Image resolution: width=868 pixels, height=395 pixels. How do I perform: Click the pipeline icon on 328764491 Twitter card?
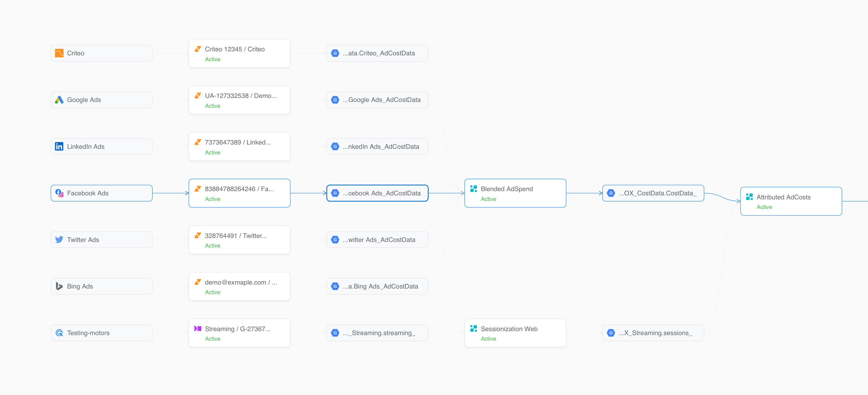(198, 235)
